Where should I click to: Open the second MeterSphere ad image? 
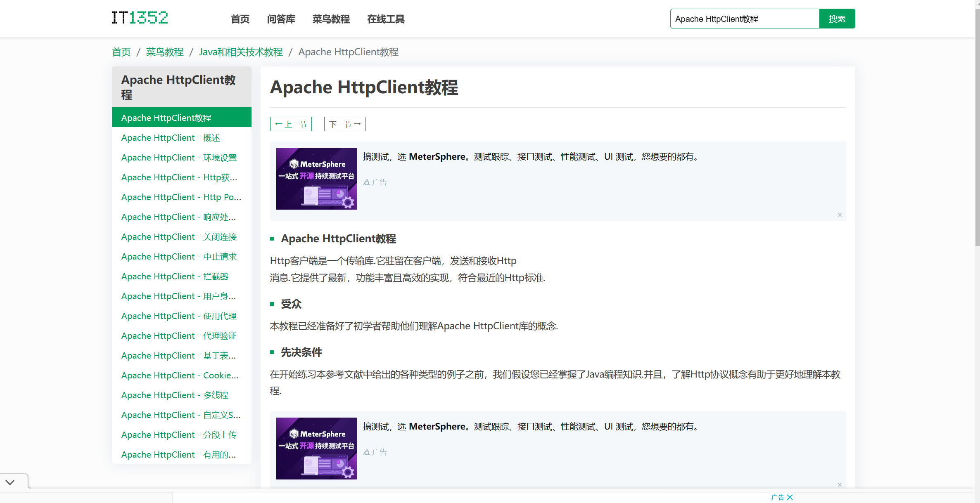[316, 449]
